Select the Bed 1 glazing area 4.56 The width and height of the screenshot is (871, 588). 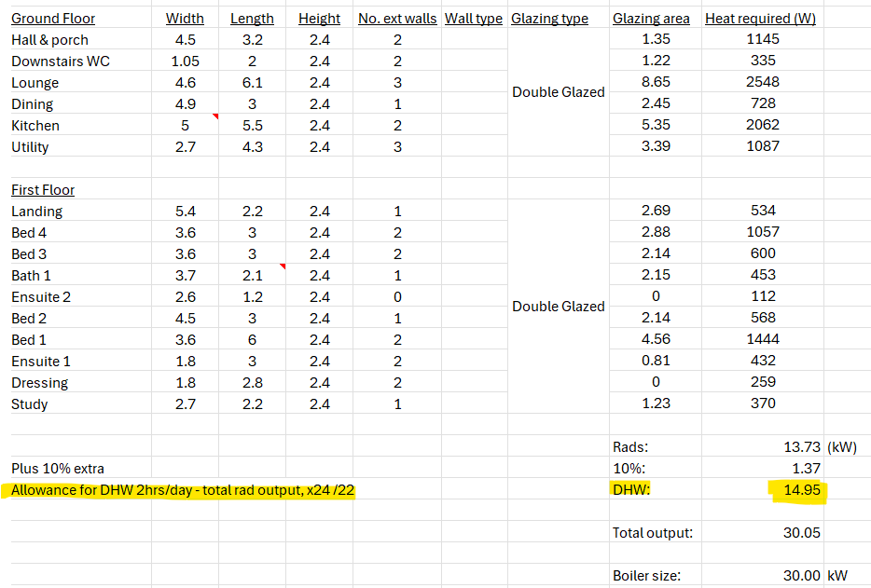(656, 339)
